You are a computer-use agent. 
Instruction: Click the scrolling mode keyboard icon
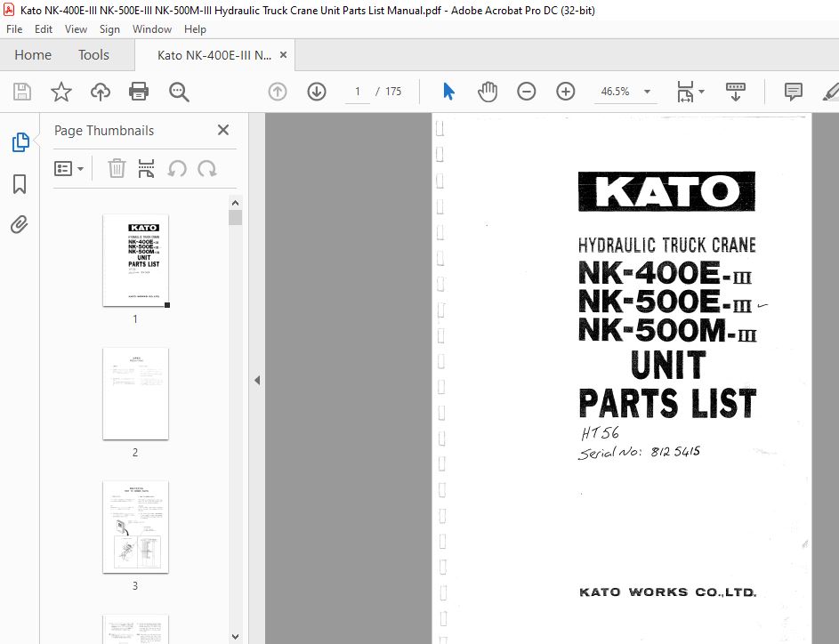click(736, 92)
